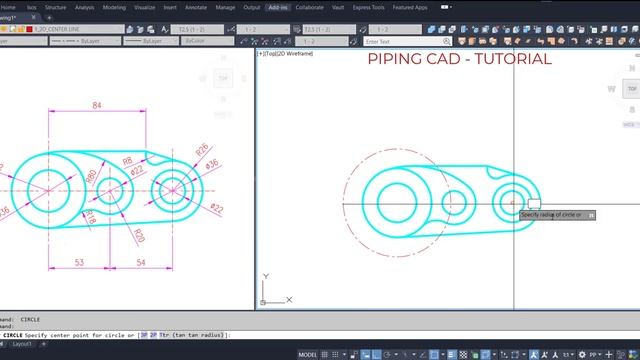Click the magnifier icon in text search
Image resolution: width=640 pixels, height=360 pixels.
[x=447, y=42]
